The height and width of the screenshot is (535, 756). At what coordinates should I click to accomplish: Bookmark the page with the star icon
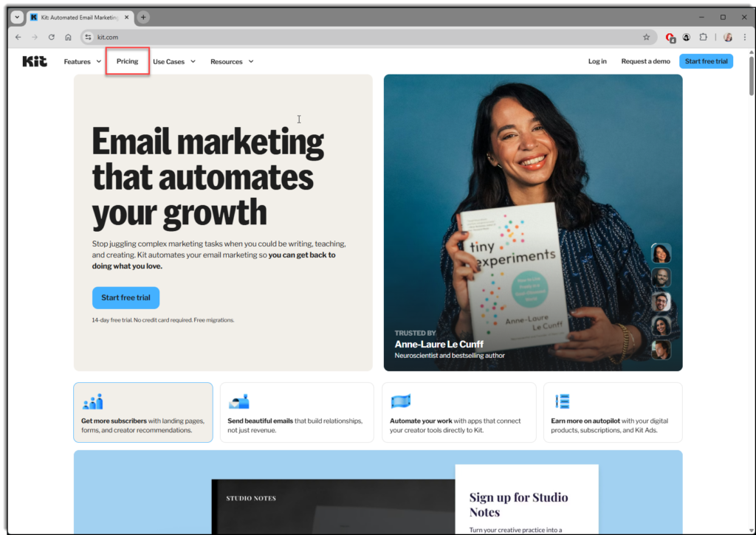pos(646,37)
